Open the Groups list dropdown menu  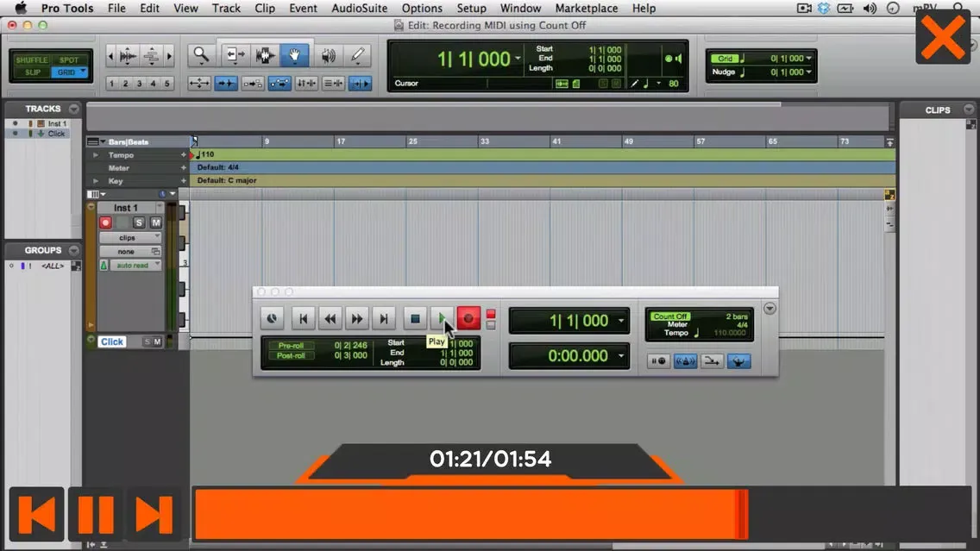73,251
